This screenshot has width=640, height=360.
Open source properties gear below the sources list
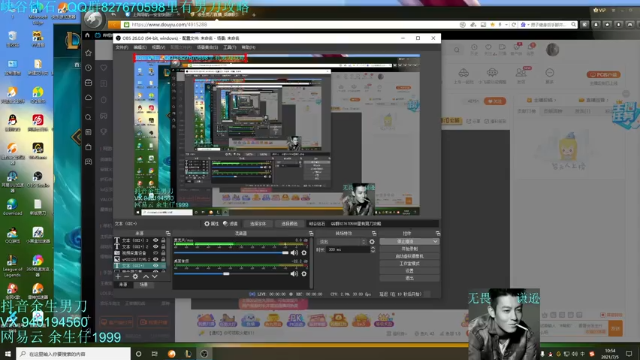pyautogui.click(x=136, y=276)
